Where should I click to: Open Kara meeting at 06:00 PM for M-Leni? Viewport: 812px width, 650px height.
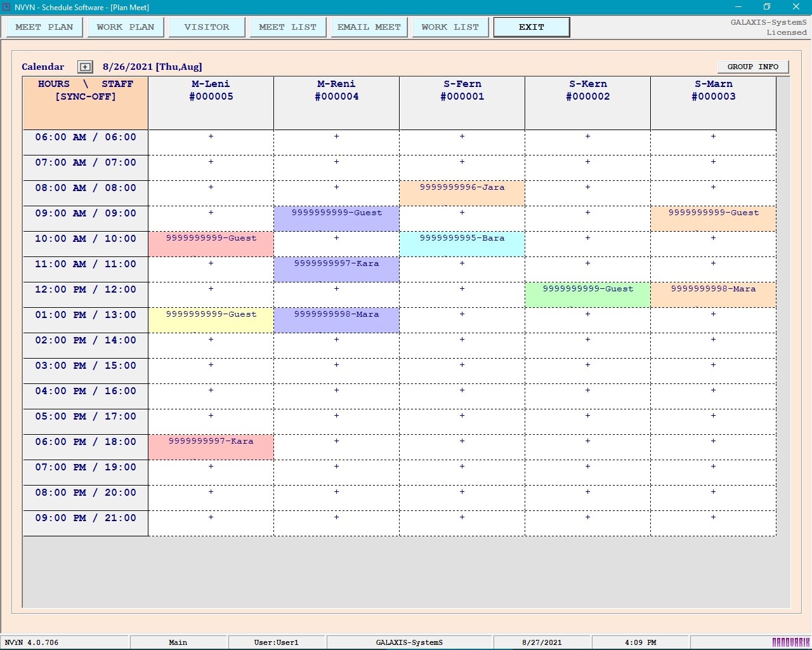tap(211, 447)
